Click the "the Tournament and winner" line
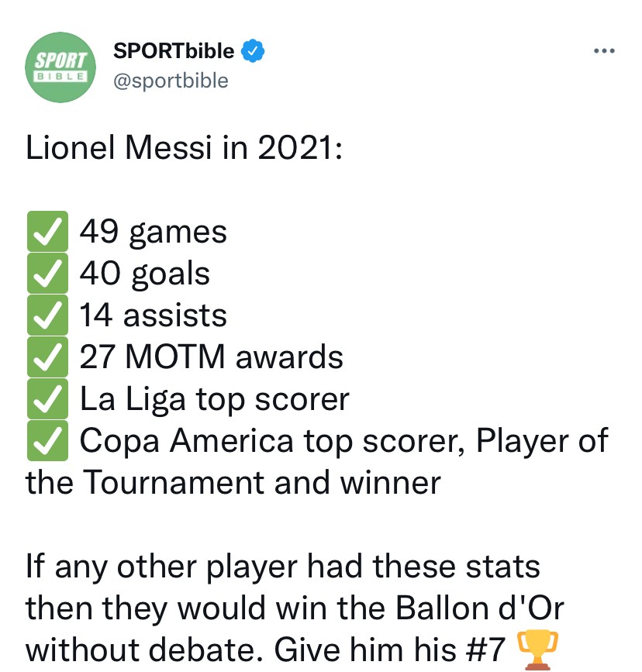The height and width of the screenshot is (672, 642). (x=233, y=483)
